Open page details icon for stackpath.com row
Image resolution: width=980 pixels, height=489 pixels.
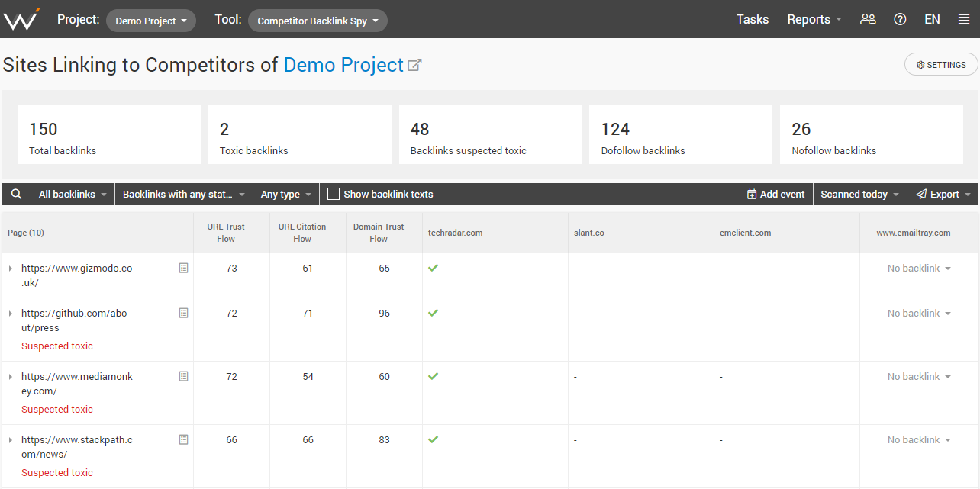click(183, 439)
